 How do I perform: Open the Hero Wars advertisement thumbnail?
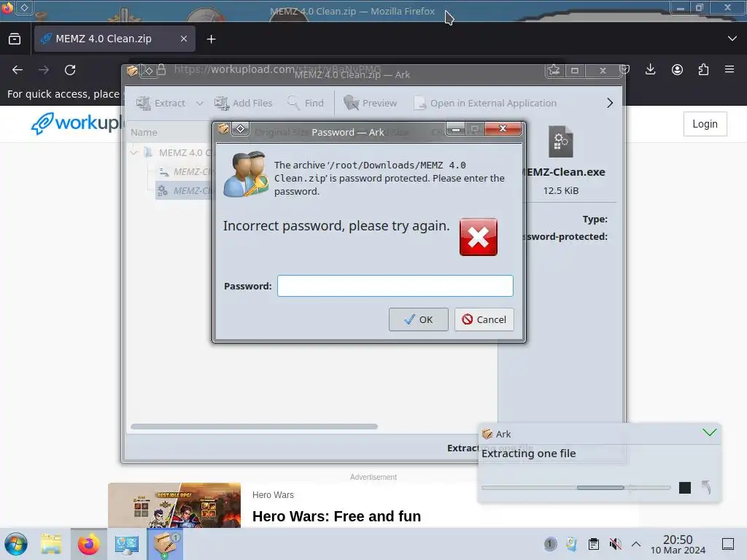point(174,505)
